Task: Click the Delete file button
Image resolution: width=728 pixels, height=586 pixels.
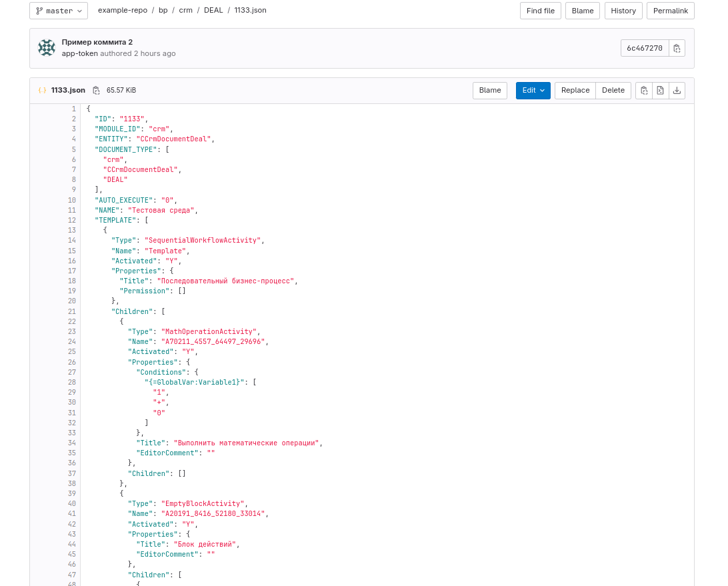Action: (x=613, y=91)
